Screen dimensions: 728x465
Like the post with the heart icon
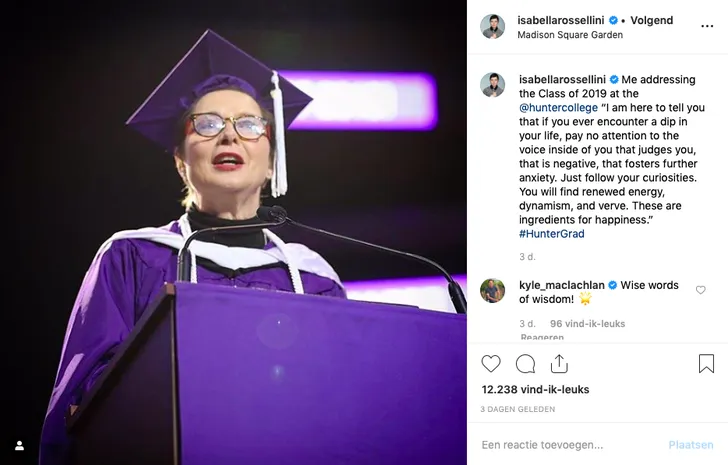pos(491,364)
